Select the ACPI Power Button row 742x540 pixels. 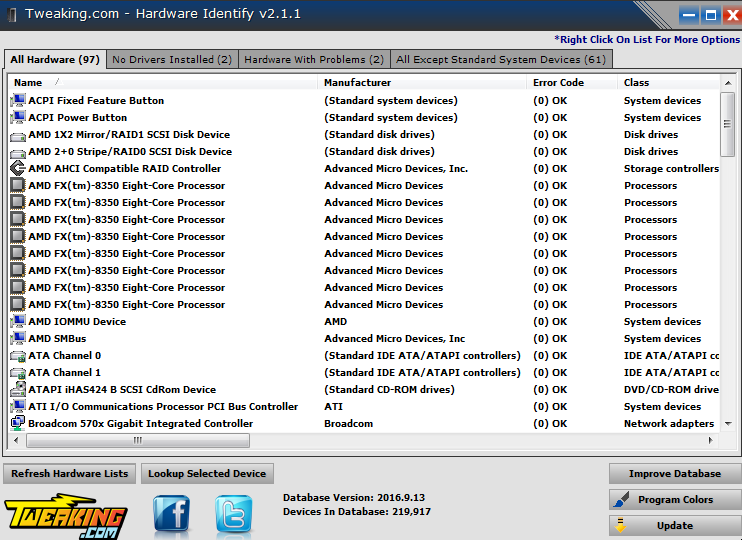(x=364, y=117)
